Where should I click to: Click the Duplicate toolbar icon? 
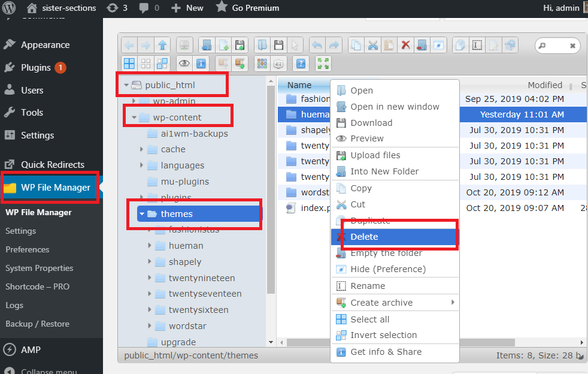pyautogui.click(x=460, y=46)
